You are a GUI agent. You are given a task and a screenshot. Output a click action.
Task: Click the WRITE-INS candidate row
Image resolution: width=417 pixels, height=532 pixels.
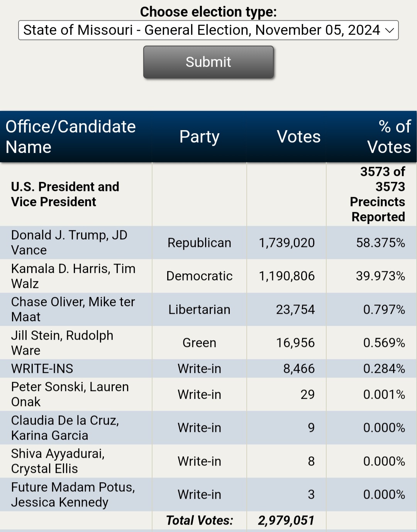208,369
